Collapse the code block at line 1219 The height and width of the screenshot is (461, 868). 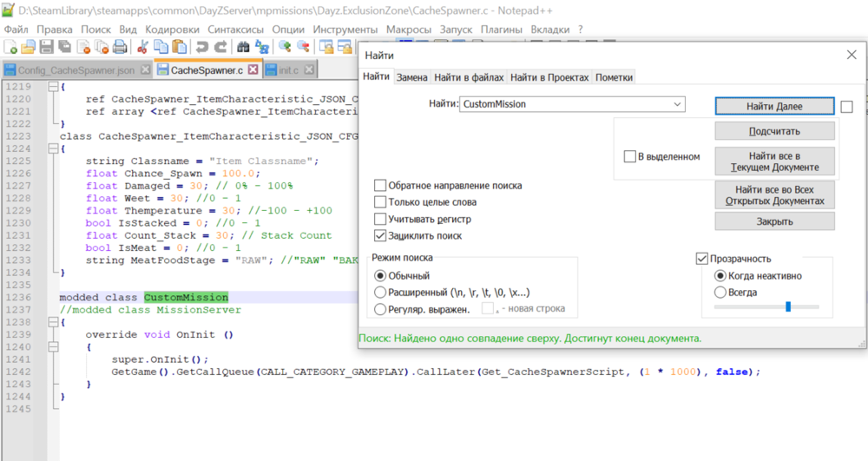point(53,86)
